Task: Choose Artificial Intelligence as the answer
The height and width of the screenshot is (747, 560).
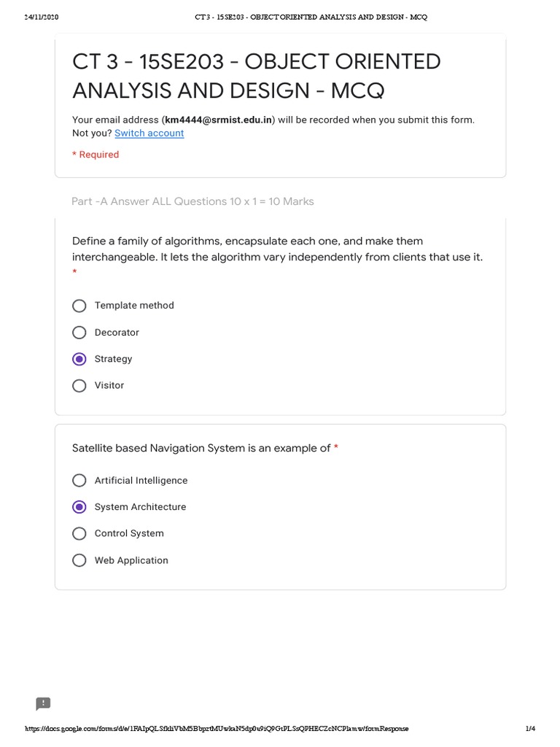Action: (x=79, y=481)
